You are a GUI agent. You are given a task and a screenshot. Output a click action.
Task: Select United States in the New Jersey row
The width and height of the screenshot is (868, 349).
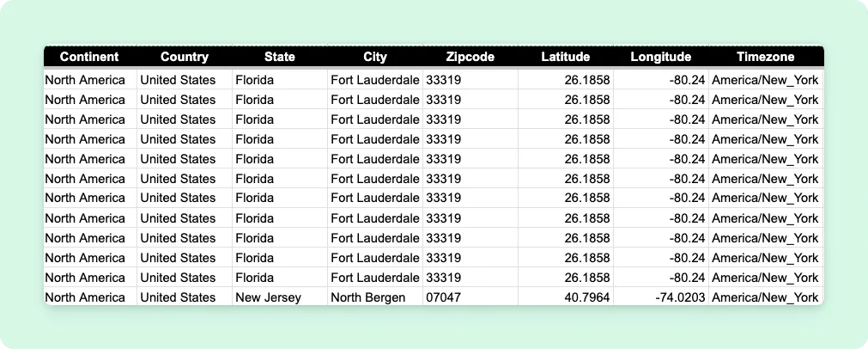(x=185, y=297)
